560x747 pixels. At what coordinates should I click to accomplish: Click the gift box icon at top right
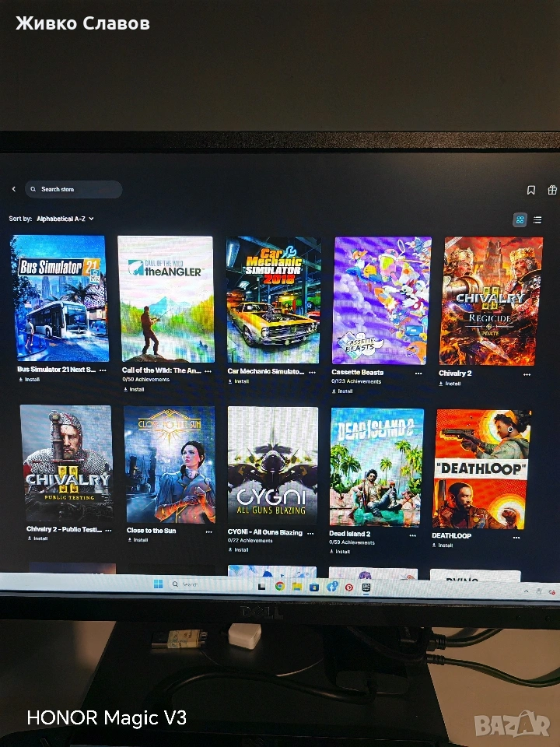pos(552,190)
